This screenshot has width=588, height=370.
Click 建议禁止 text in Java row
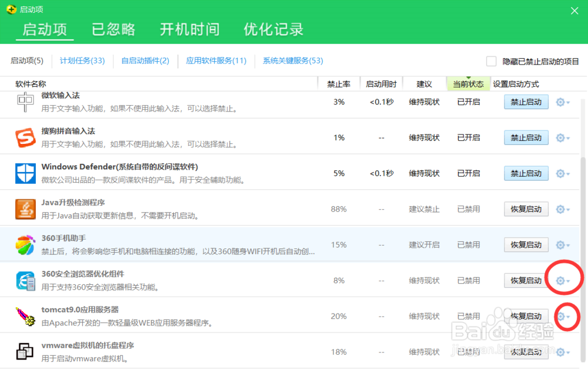coord(424,209)
